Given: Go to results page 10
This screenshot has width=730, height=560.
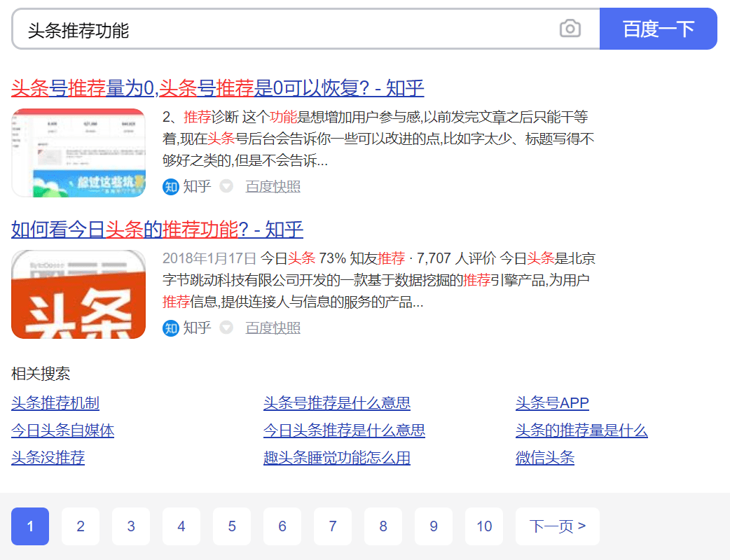Looking at the screenshot, I should 484,526.
